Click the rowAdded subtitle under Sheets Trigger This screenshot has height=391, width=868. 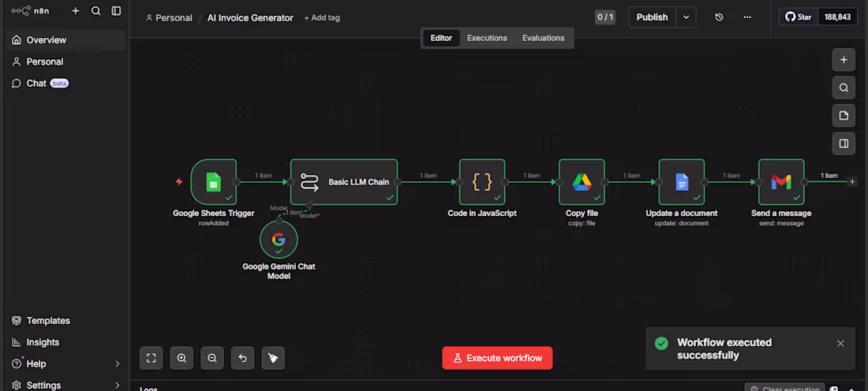coord(214,223)
